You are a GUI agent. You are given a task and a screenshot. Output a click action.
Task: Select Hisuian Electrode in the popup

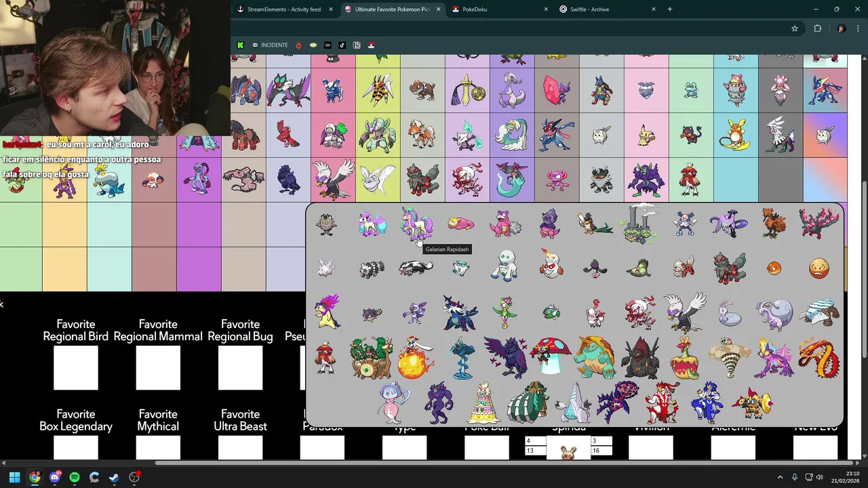point(819,268)
